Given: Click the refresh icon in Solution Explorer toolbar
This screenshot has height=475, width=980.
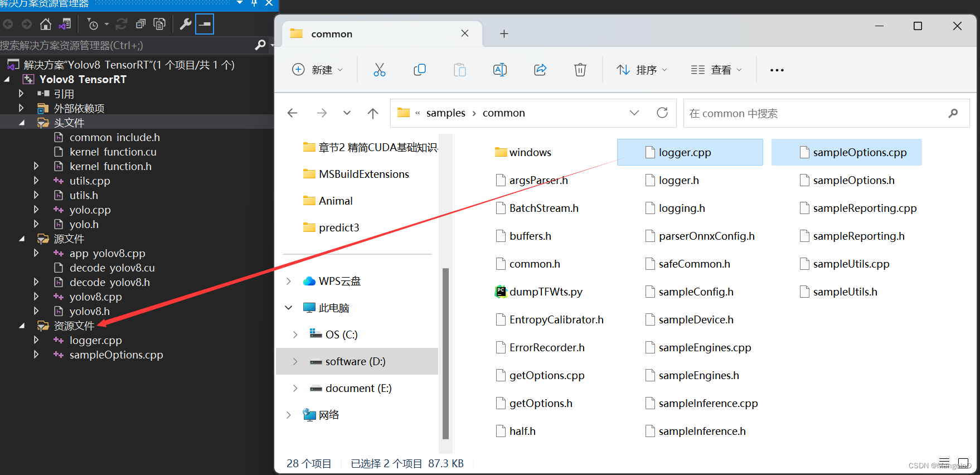Looking at the screenshot, I should pyautogui.click(x=122, y=24).
